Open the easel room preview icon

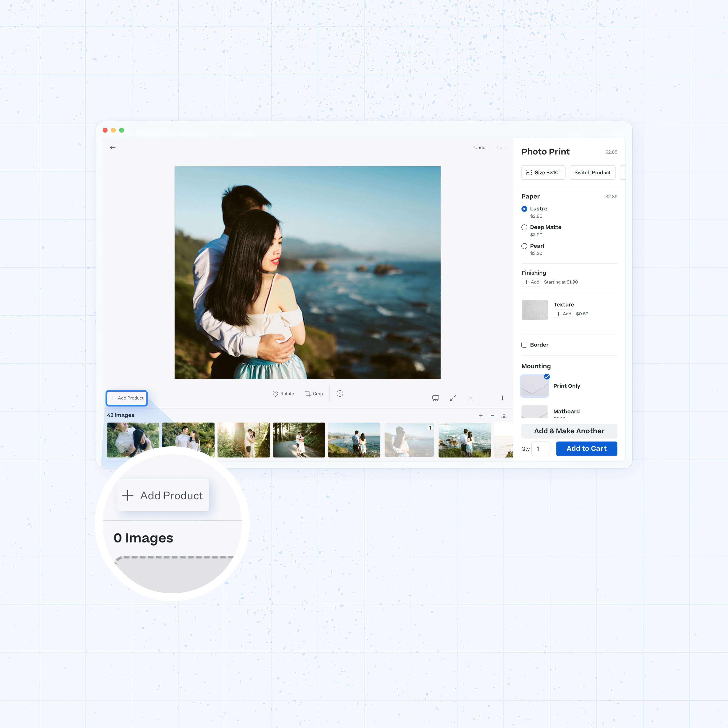point(436,398)
